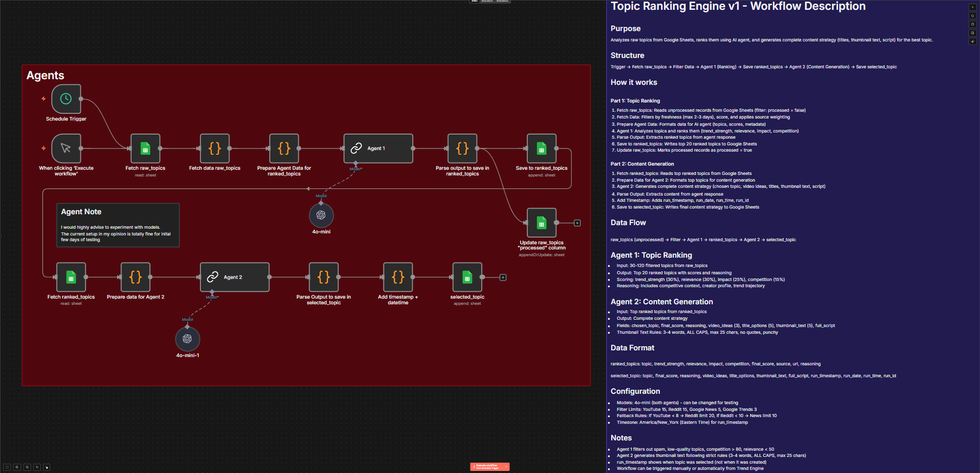Screen dimensions: 980x473
Task: Select the 'When clicking Execute workflow' trigger node
Action: [66, 149]
